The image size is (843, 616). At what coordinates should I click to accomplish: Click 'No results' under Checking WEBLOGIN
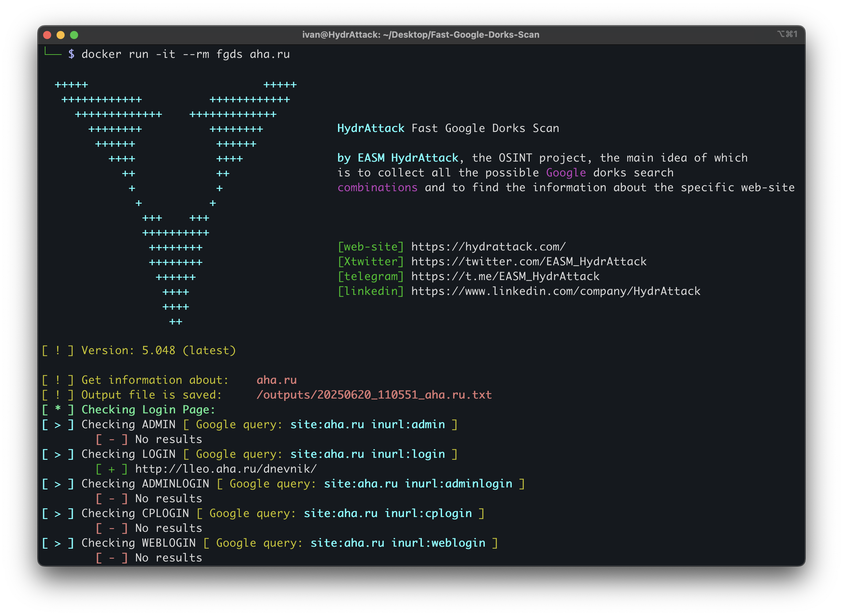pyautogui.click(x=169, y=558)
